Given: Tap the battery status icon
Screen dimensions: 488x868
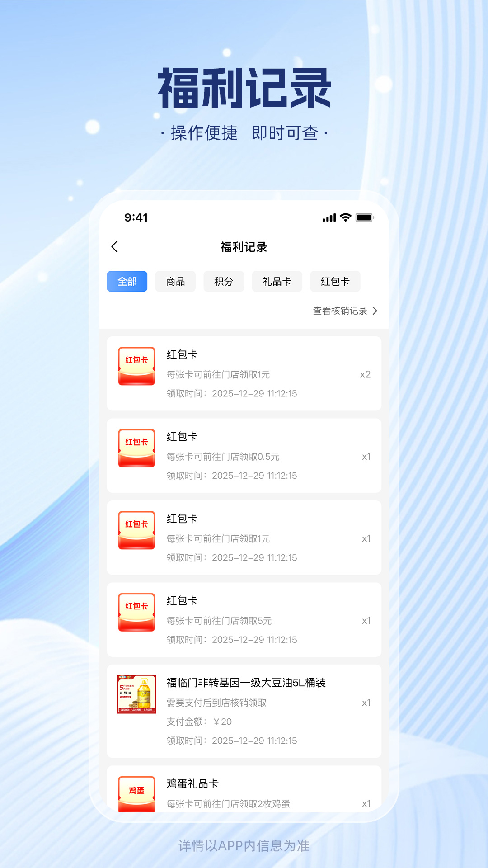Looking at the screenshot, I should click(x=365, y=217).
